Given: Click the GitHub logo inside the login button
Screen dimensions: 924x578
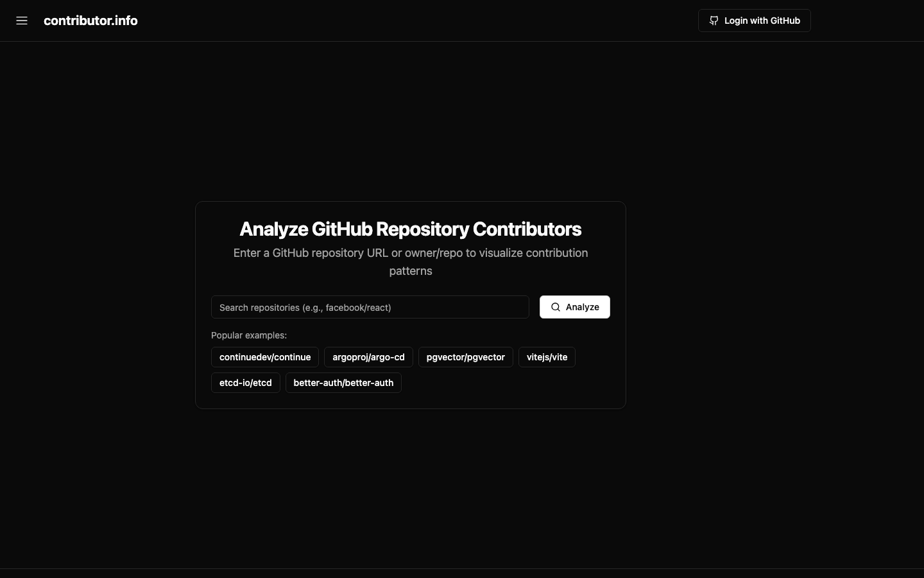Looking at the screenshot, I should pyautogui.click(x=714, y=21).
